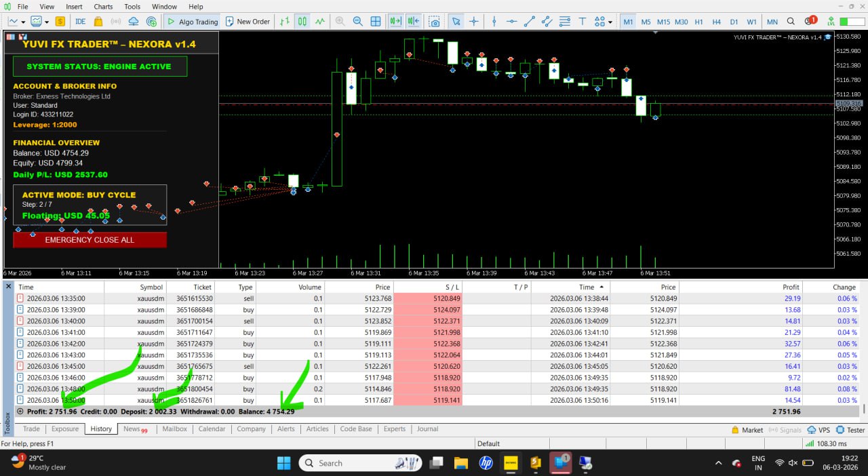Click the zoom out magnifier icon
Viewport: 868px width, 476px height.
[357, 22]
